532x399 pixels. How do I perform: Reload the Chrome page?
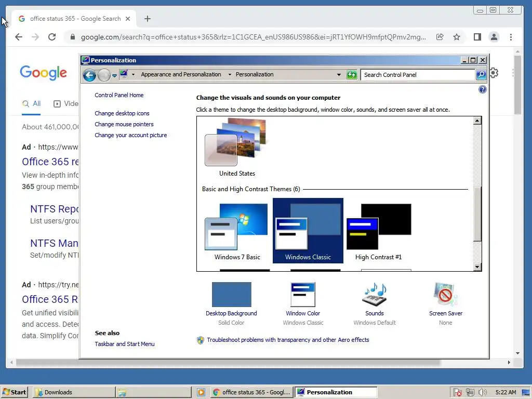[52, 37]
